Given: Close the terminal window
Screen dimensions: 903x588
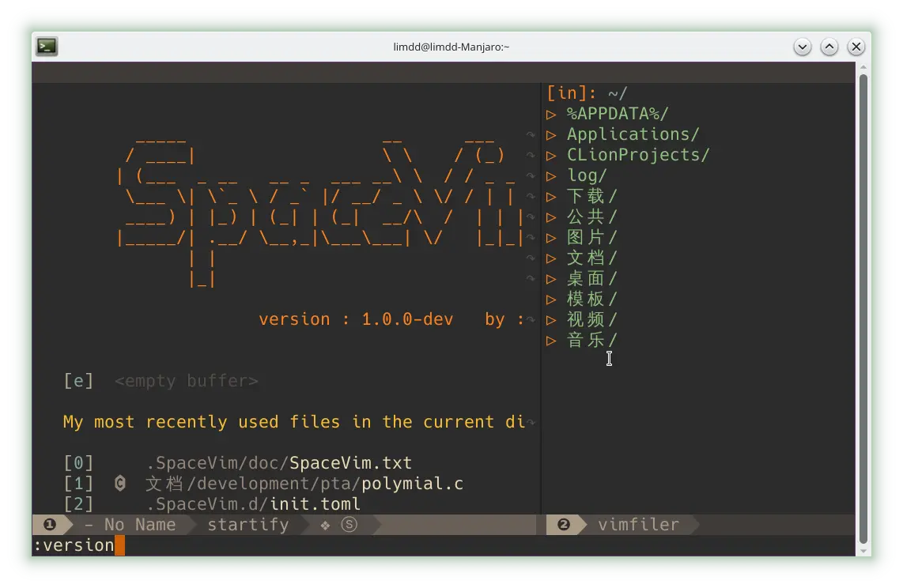Looking at the screenshot, I should pos(856,47).
